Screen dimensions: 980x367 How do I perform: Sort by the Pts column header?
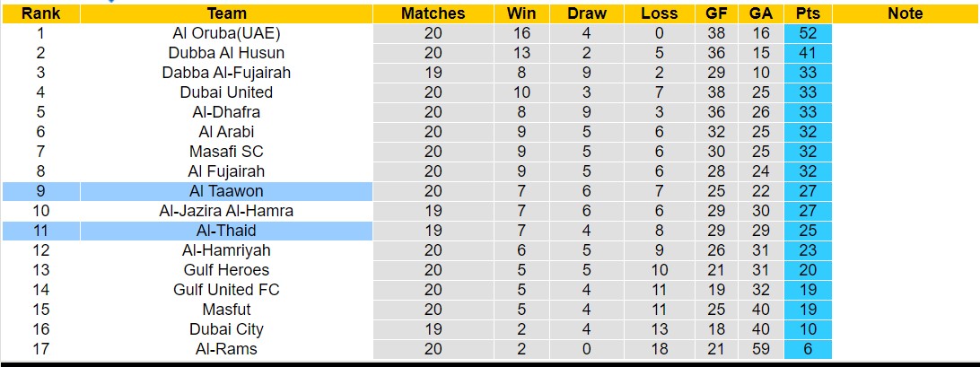coord(808,13)
